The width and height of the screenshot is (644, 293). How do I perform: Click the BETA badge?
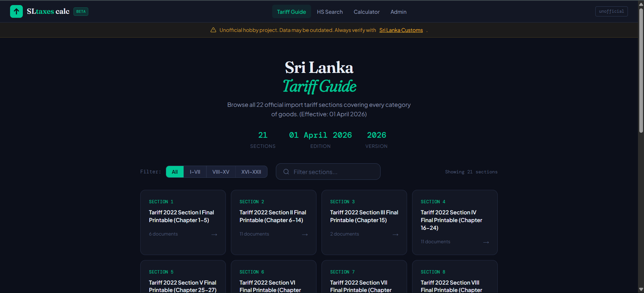81,11
